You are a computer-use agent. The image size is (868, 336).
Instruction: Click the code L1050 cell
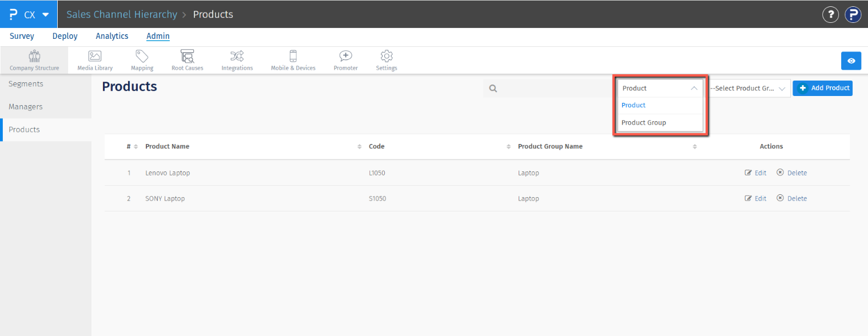[377, 173]
